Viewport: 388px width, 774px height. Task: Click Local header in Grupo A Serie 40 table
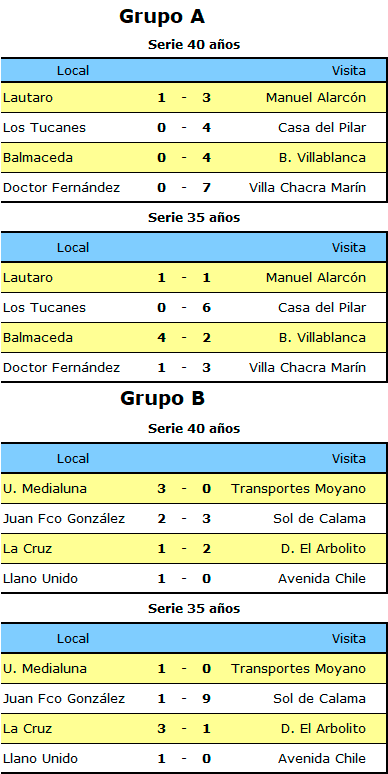point(73,71)
